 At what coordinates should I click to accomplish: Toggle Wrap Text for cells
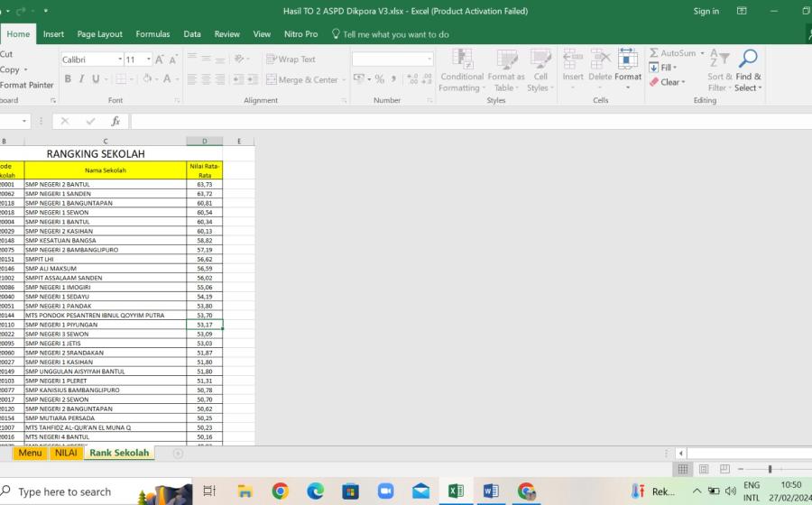(x=291, y=59)
